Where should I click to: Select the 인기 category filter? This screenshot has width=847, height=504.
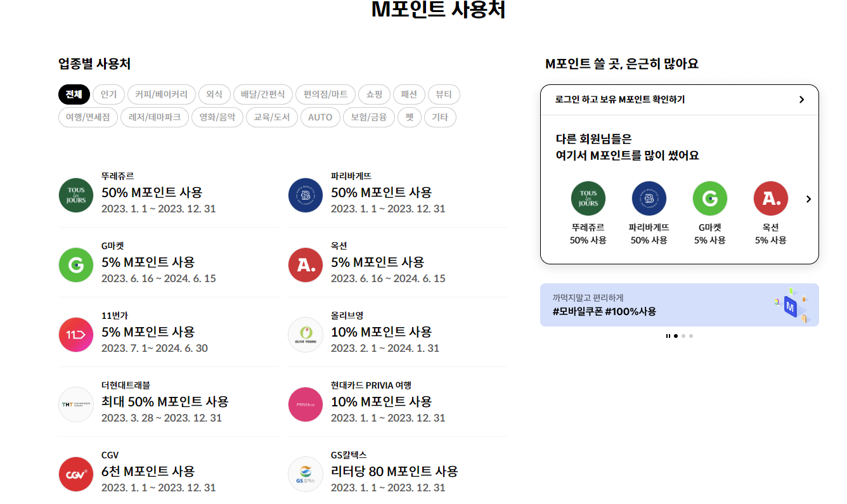point(109,94)
